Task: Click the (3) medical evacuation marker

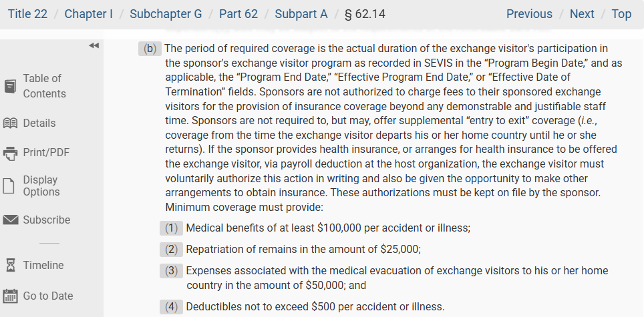Action: (x=172, y=272)
